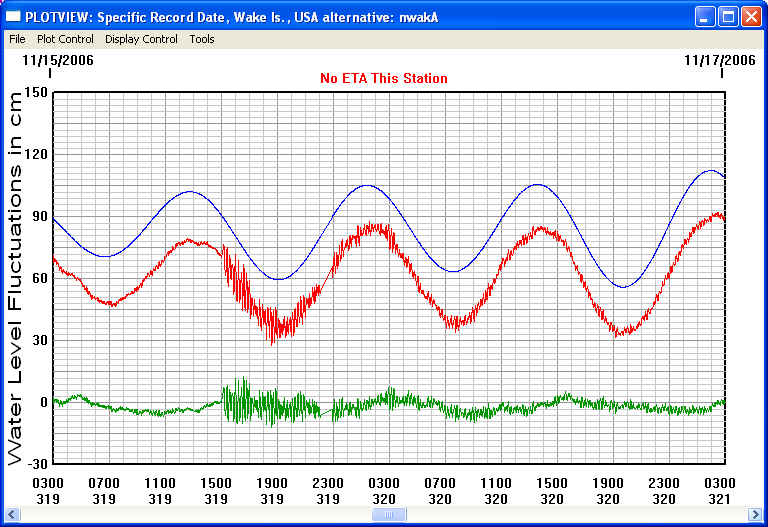Maximize the PLOTVIEW window

[729, 16]
